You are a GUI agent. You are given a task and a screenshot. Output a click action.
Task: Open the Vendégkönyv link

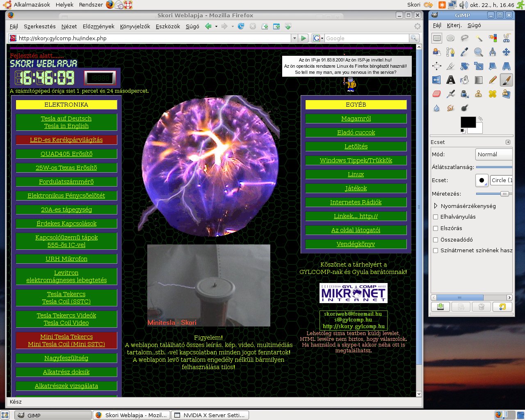coord(356,244)
